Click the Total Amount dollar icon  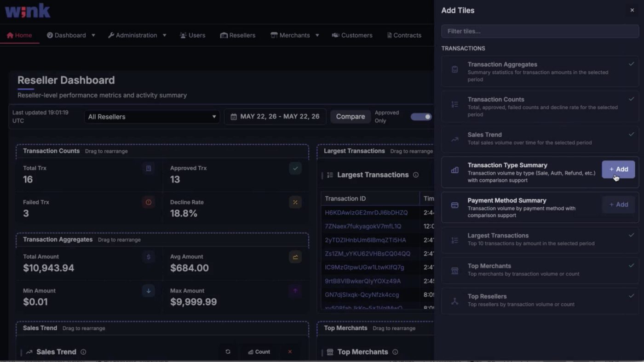(148, 257)
